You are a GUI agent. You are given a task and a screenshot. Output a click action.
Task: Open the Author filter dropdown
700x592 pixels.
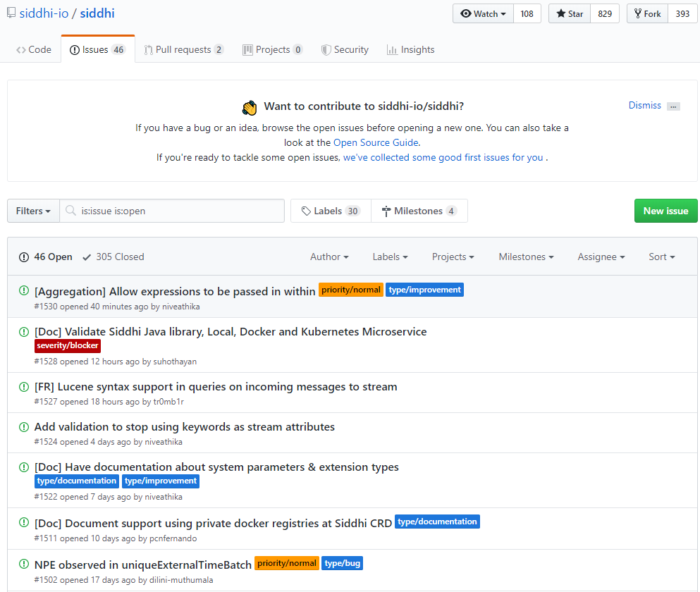click(329, 257)
